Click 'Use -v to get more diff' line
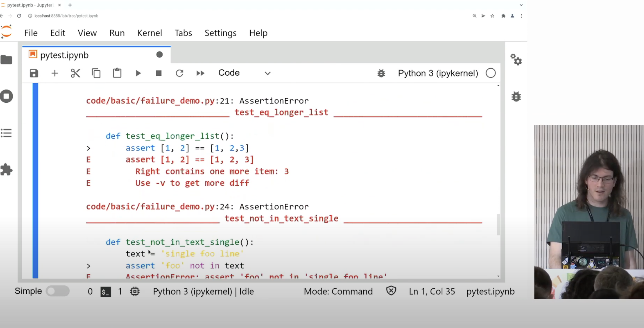 [192, 183]
